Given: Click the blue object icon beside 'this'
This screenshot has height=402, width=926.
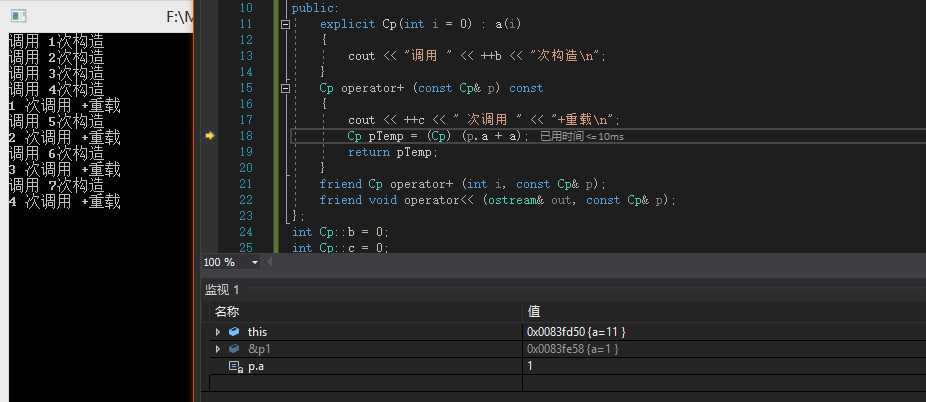Looking at the screenshot, I should pos(234,331).
